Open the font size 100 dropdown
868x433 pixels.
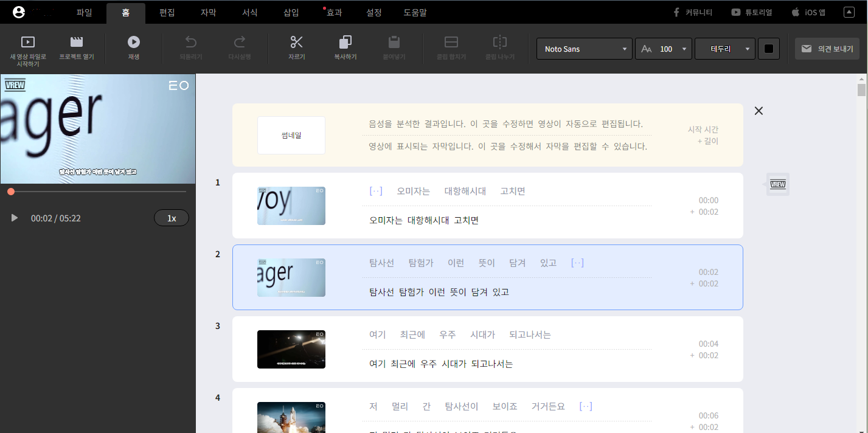click(x=664, y=49)
